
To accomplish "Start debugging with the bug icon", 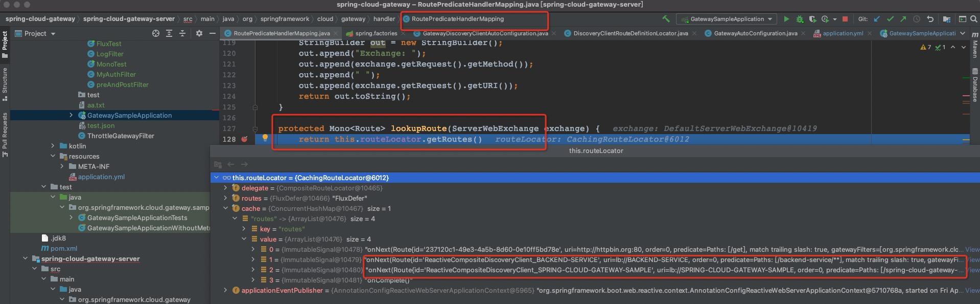I will (800, 19).
